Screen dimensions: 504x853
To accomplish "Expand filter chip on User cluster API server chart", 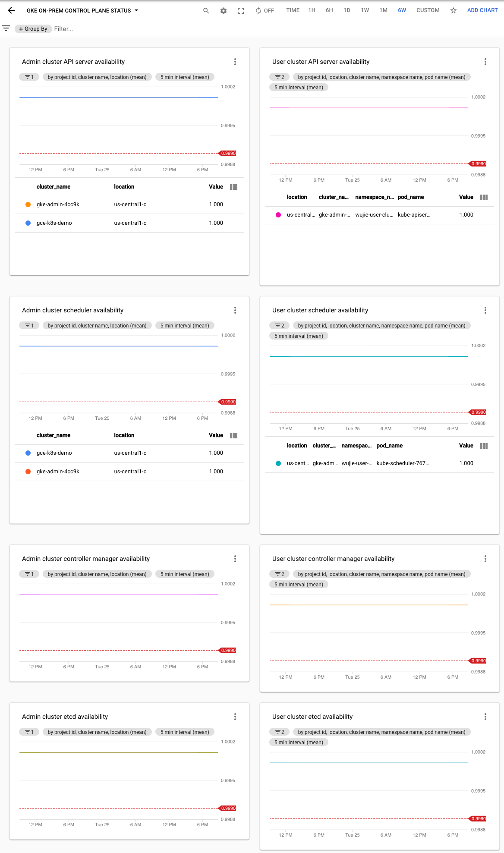I will 280,77.
